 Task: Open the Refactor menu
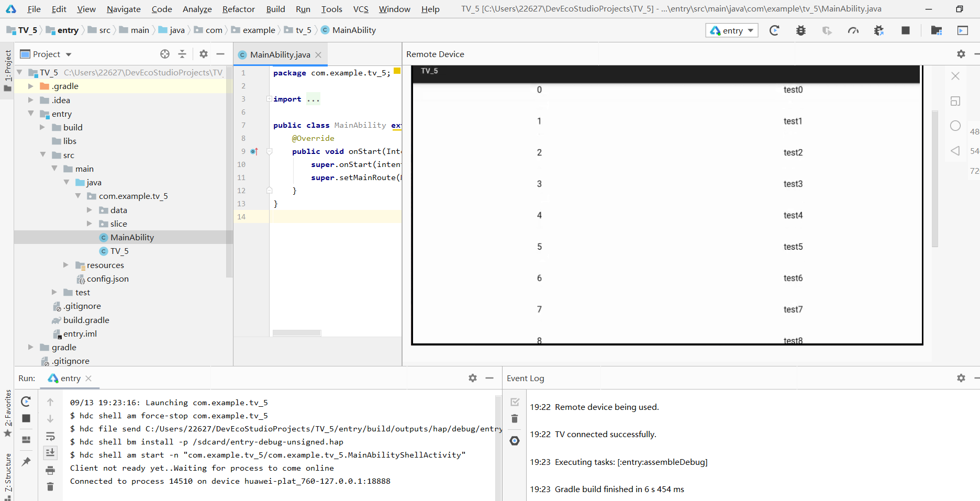(x=238, y=9)
